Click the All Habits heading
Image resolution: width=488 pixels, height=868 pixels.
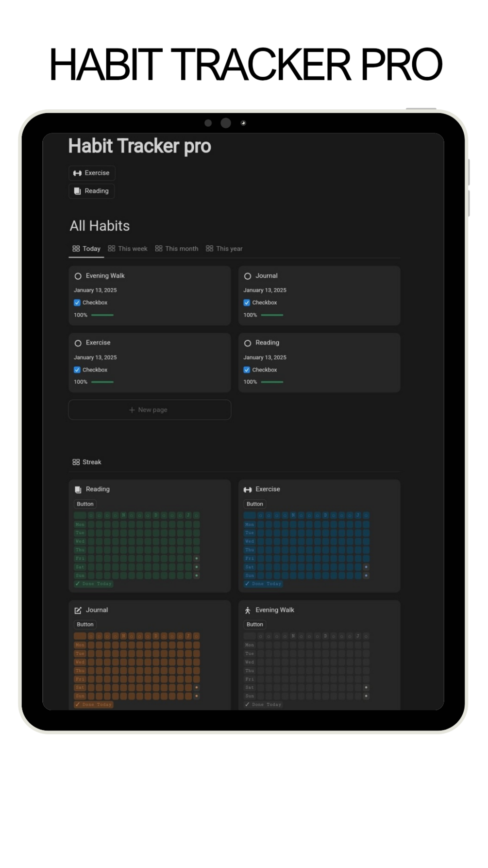[100, 226]
